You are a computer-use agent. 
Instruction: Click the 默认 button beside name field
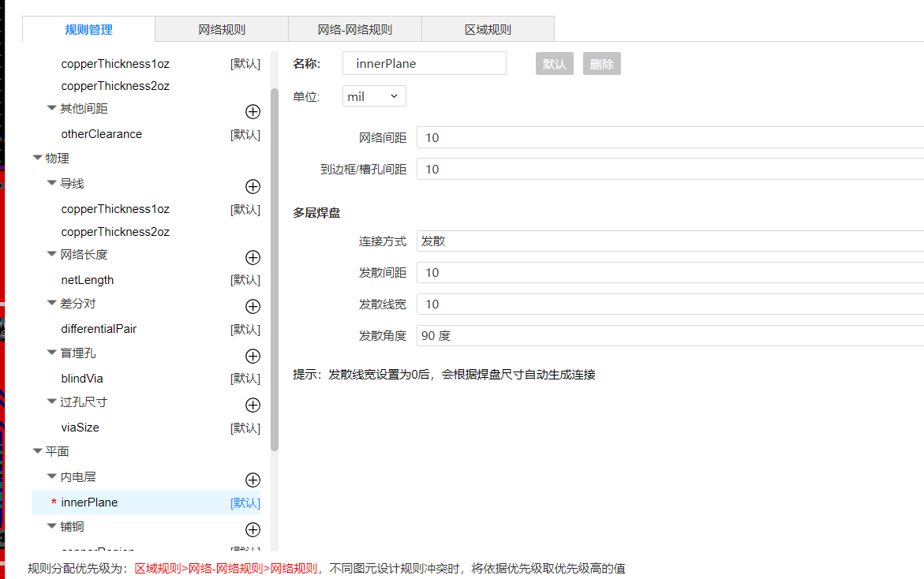[554, 64]
